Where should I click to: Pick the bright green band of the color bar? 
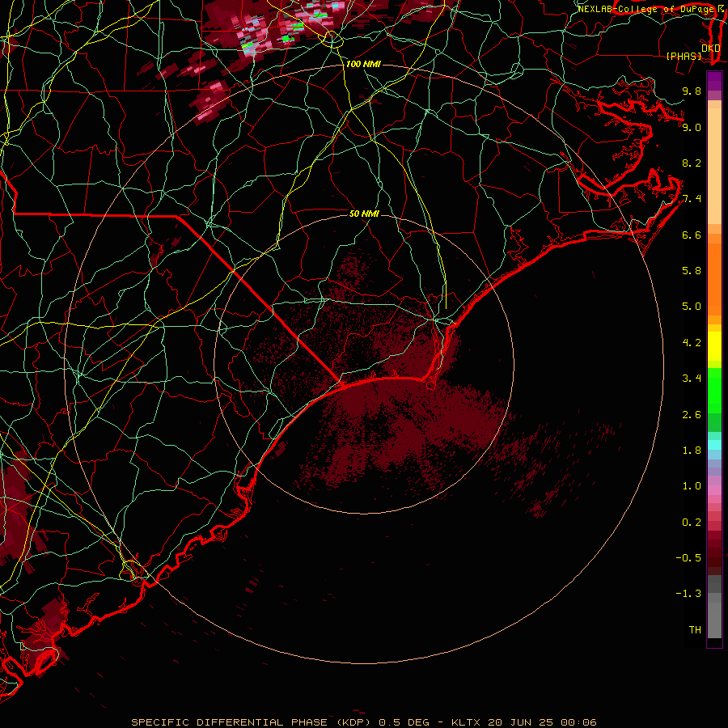click(x=714, y=391)
